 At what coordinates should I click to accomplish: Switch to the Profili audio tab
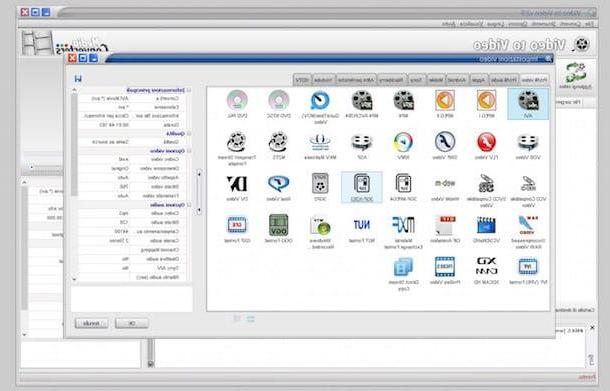504,80
